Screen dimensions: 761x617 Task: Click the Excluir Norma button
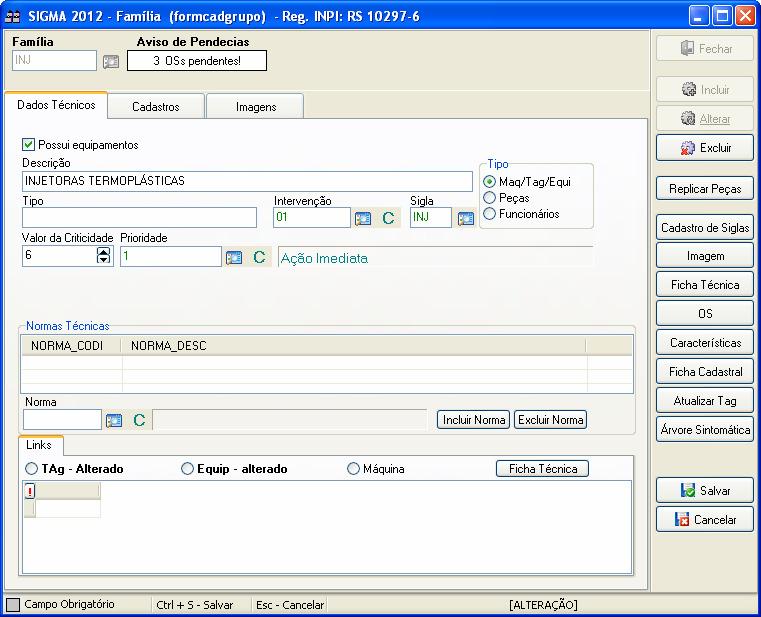[550, 420]
